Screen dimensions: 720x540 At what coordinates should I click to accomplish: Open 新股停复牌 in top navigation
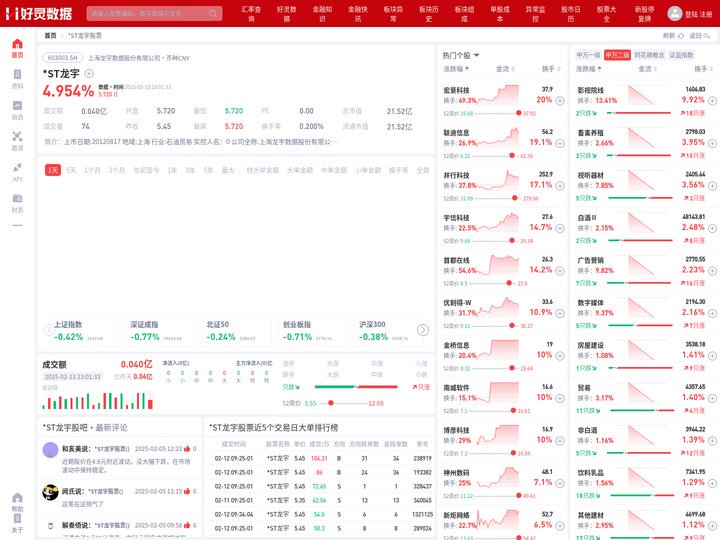(644, 14)
